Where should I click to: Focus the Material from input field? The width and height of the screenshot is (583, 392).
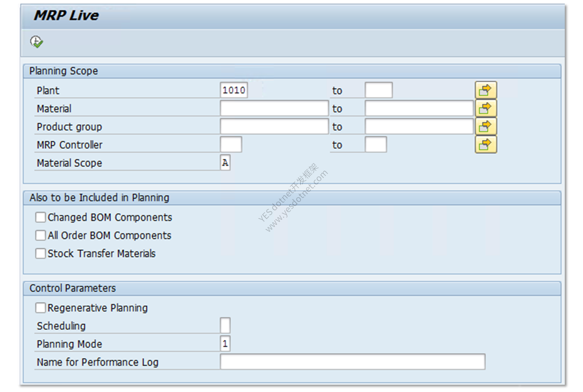click(274, 108)
